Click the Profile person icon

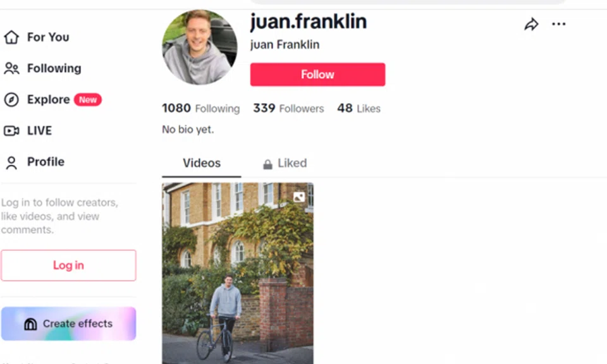[x=11, y=162]
